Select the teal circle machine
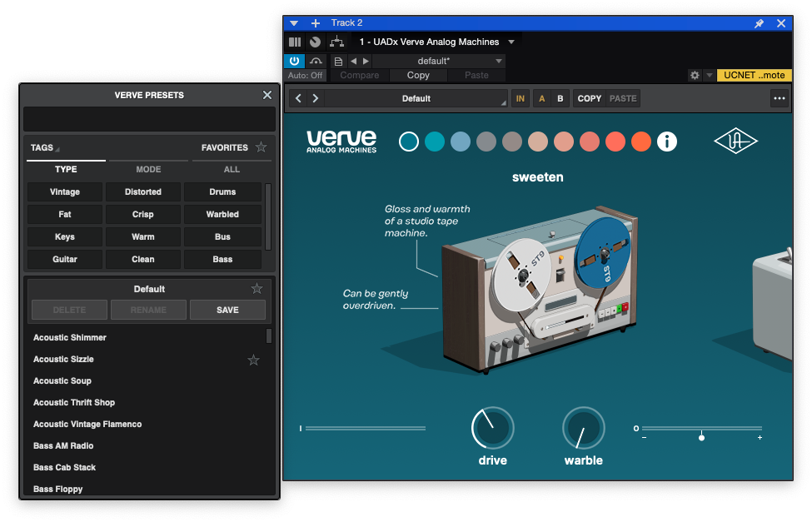This screenshot has width=812, height=522. pyautogui.click(x=435, y=142)
